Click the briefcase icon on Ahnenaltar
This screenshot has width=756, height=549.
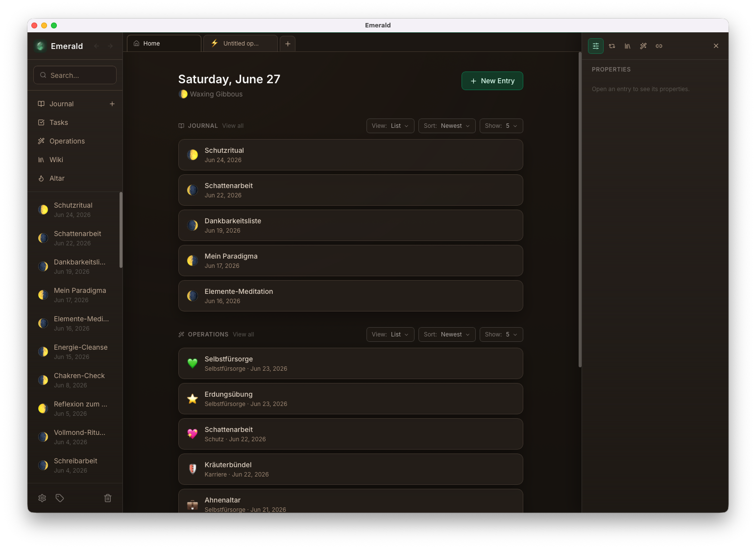193,504
